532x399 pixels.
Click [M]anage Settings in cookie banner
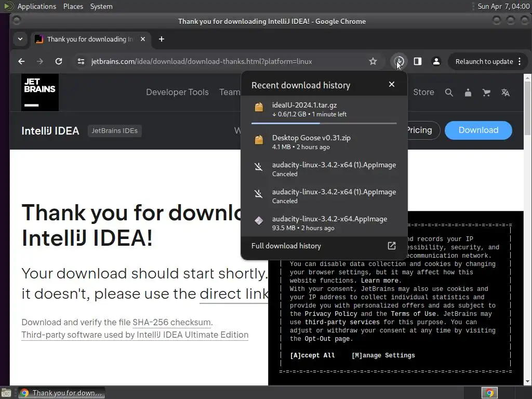383,355
